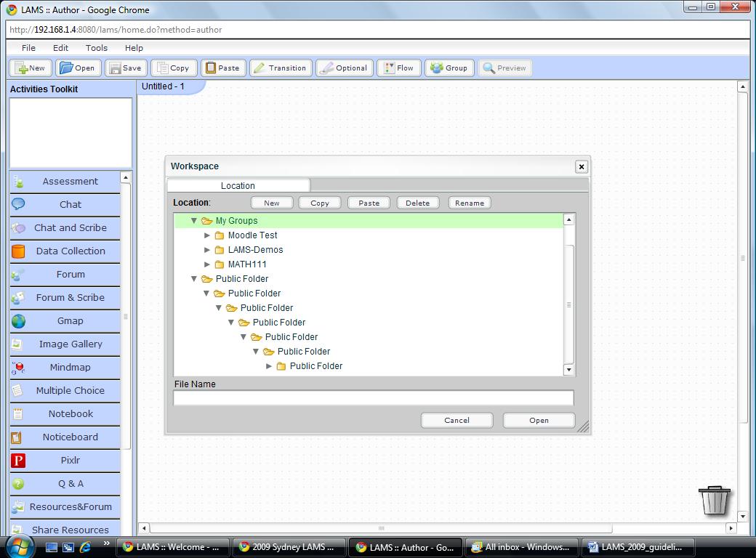Image resolution: width=756 pixels, height=558 pixels.
Task: Select the MATH111 folder
Action: 246,264
